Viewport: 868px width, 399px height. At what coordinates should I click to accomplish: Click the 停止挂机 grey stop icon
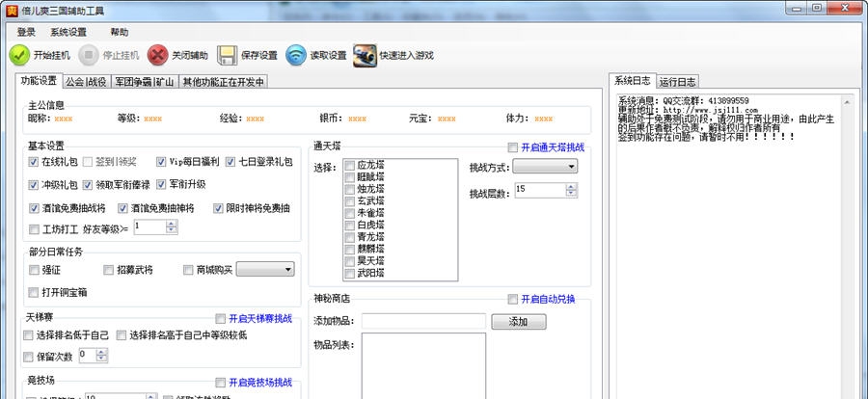pos(89,55)
